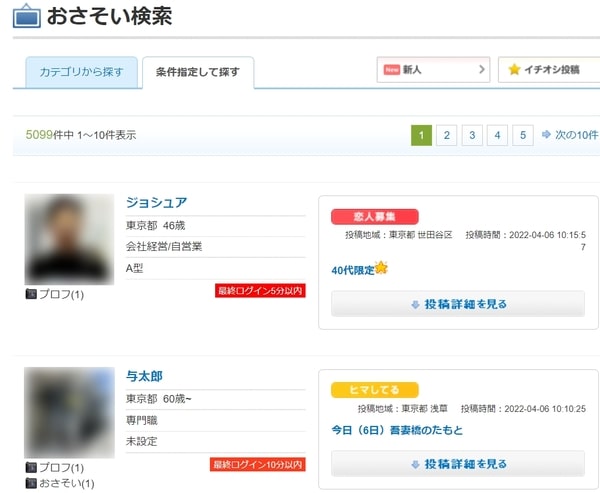This screenshot has height=493, width=600.
Task: Click ジョシュア's blurred profile photo
Action: pos(69,239)
